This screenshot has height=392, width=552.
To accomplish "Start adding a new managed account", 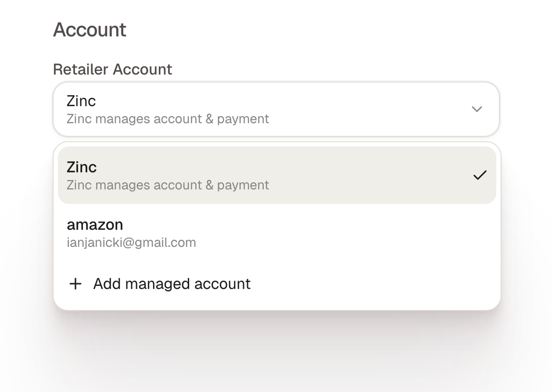I will pyautogui.click(x=171, y=284).
